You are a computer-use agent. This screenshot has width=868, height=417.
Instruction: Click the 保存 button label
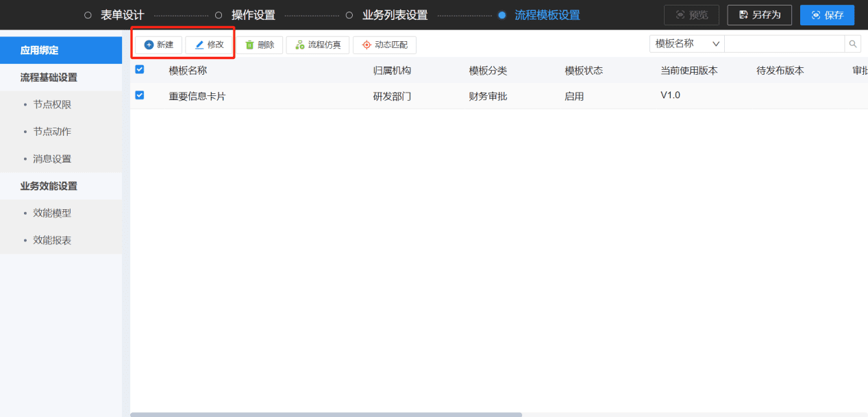834,14
